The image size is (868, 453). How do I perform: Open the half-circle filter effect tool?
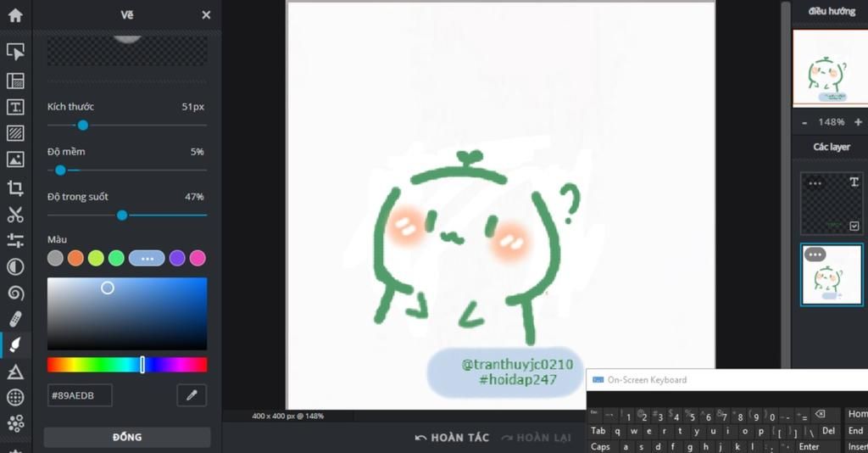click(15, 267)
